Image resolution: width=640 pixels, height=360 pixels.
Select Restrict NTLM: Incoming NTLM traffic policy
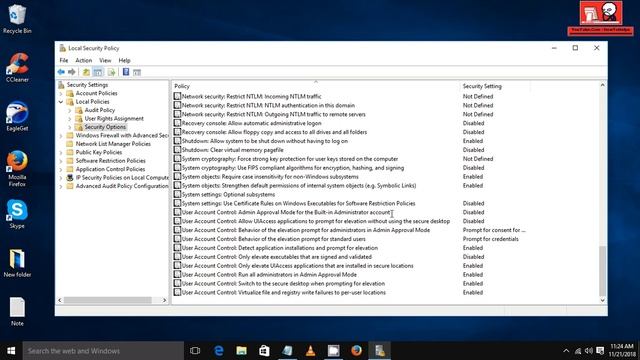coord(248,96)
